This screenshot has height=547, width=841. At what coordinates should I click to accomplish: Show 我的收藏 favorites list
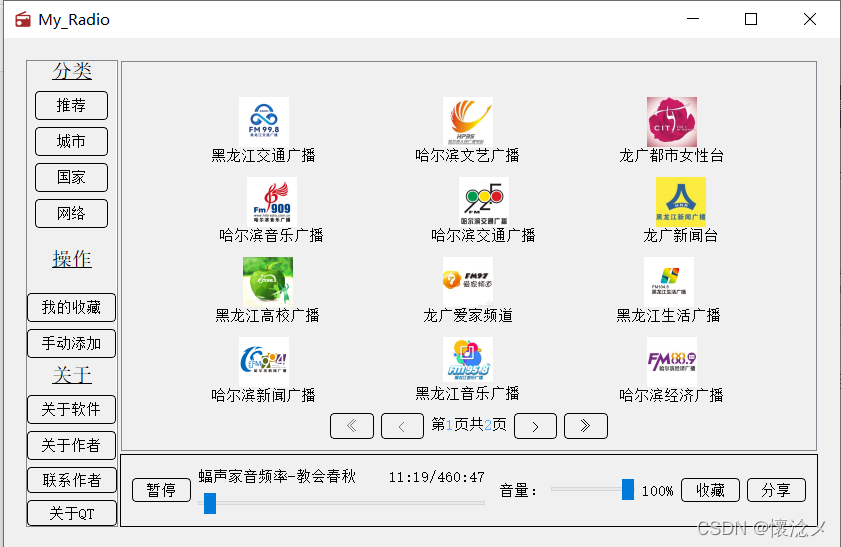coord(71,307)
